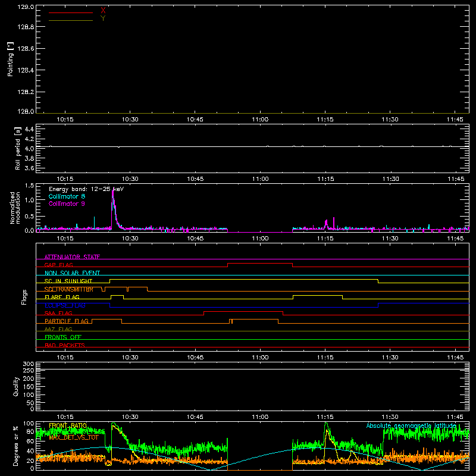This screenshot has height=476, width=476.
Task: Click the first raised FLARE_FLAG segment near 10:27
Action: click(x=117, y=295)
